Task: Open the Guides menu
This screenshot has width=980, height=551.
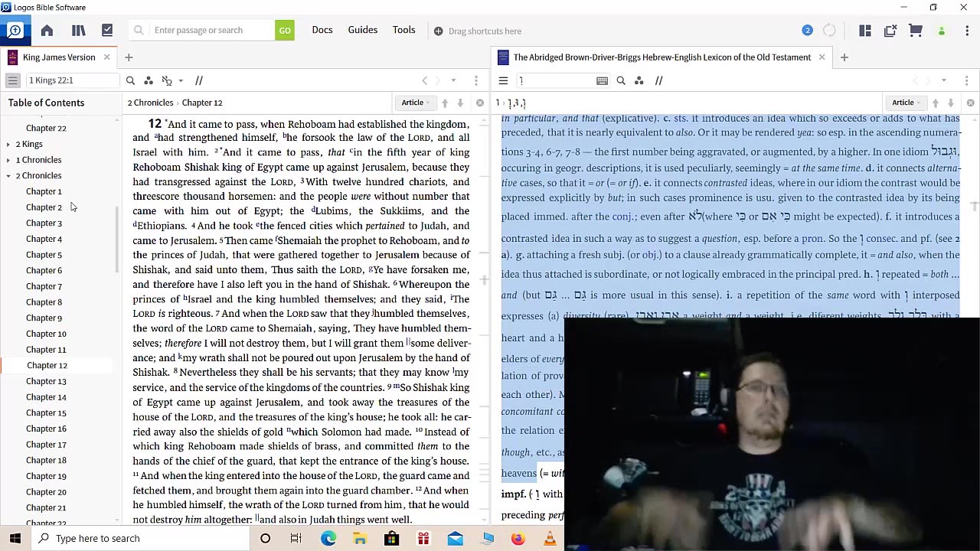Action: 363,30
